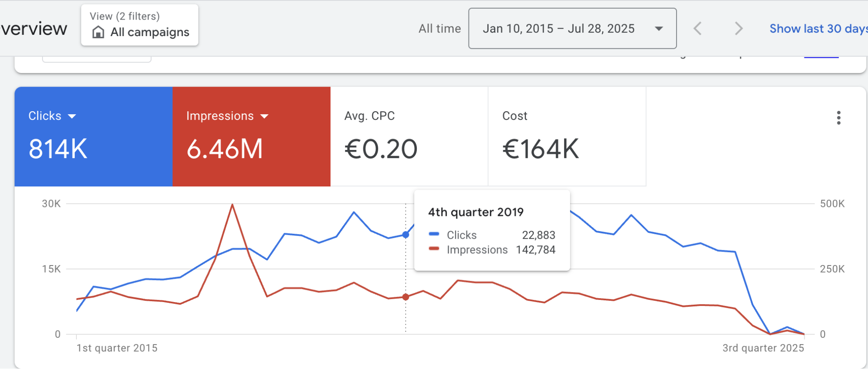The width and height of the screenshot is (868, 369).
Task: Click the 814K clicks value
Action: tap(58, 149)
